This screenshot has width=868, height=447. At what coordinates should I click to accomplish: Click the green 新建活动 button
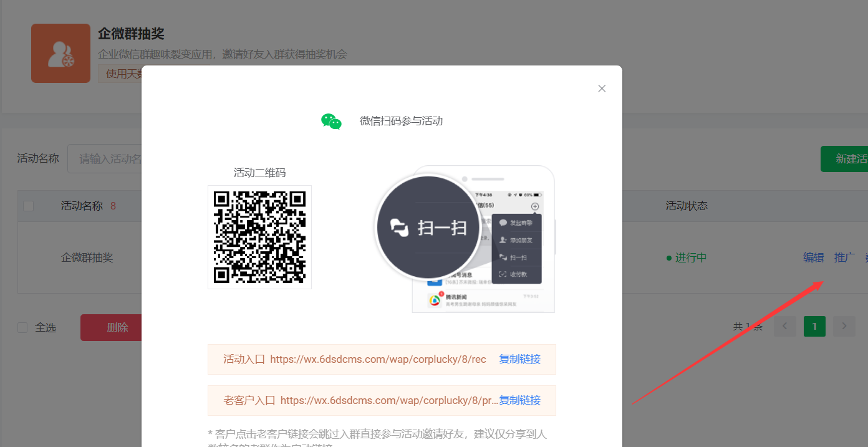(x=844, y=159)
